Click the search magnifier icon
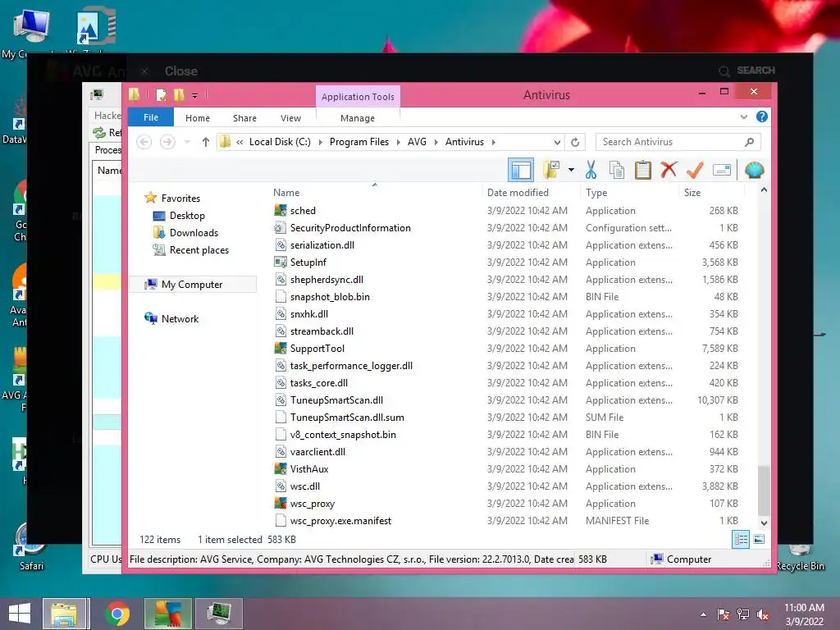 tap(750, 142)
